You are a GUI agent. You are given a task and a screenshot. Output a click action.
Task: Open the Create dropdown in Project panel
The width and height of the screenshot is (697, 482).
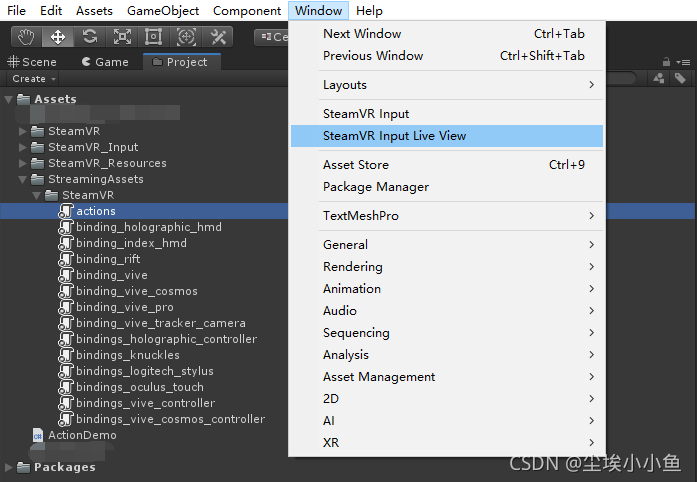pos(33,79)
